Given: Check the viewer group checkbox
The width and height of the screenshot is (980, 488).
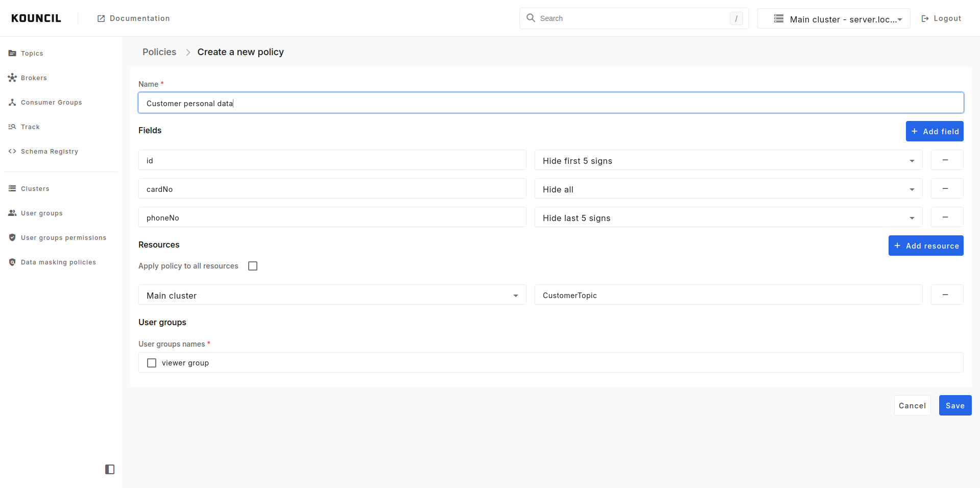Looking at the screenshot, I should point(152,363).
